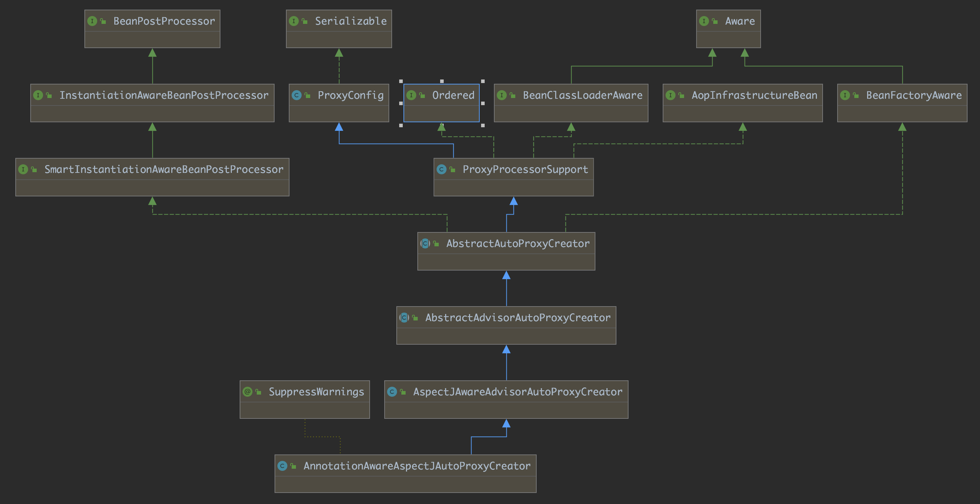Click empty body compartment of AnnotationAwareAspectJAutoProxyCreator node
Screen dimensions: 980x504
tap(406, 484)
